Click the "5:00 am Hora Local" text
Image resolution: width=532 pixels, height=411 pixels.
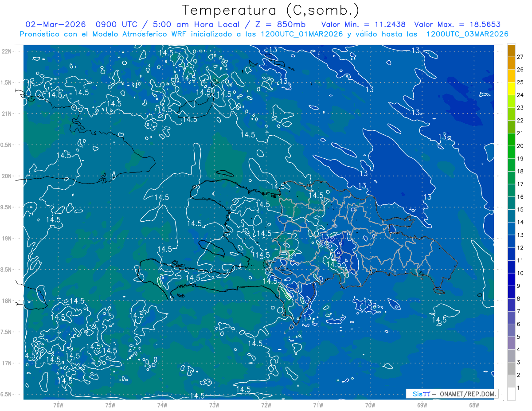click(x=195, y=24)
